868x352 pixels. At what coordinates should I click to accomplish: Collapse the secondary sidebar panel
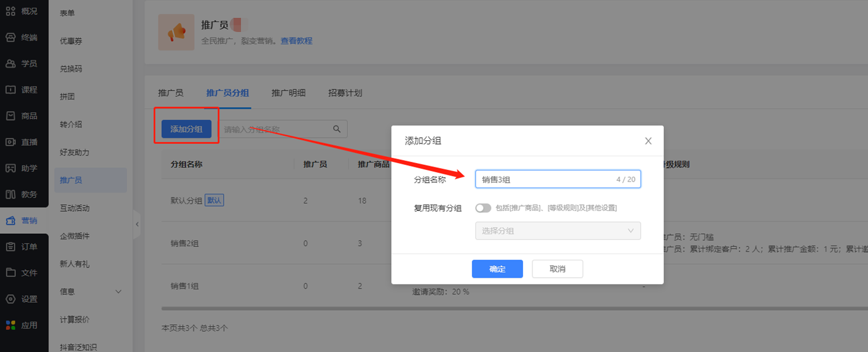pyautogui.click(x=137, y=225)
